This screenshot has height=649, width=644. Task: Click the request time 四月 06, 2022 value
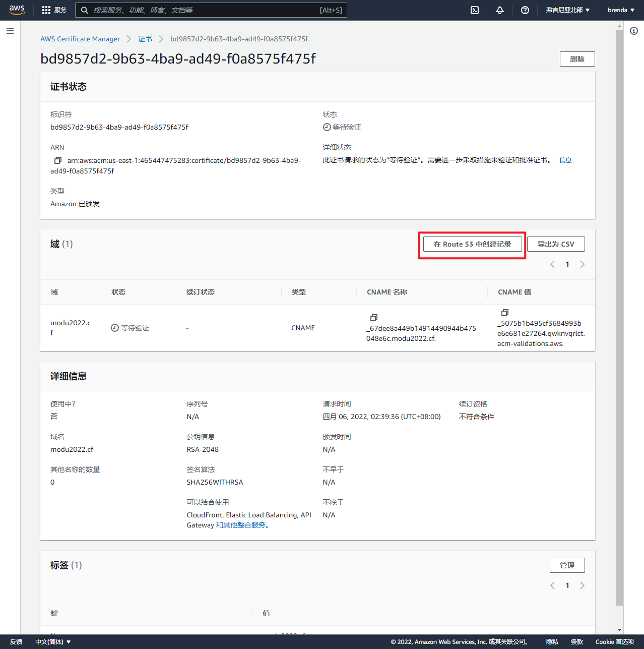click(382, 417)
